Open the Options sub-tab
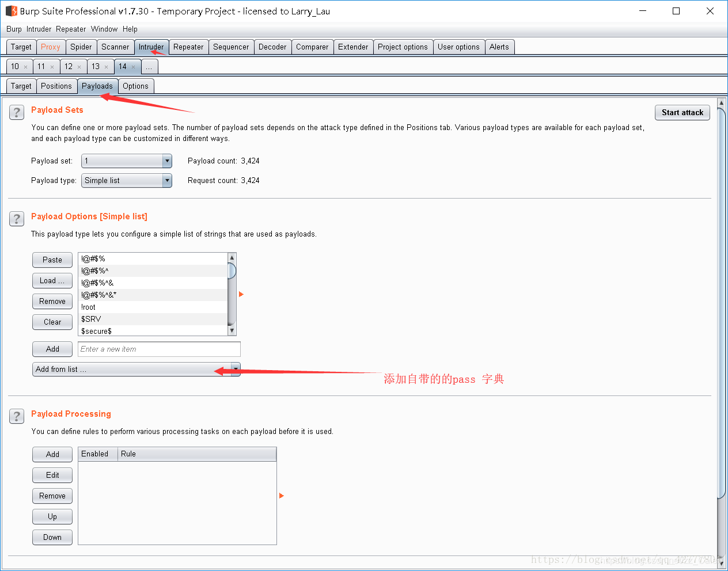The height and width of the screenshot is (571, 728). click(136, 86)
